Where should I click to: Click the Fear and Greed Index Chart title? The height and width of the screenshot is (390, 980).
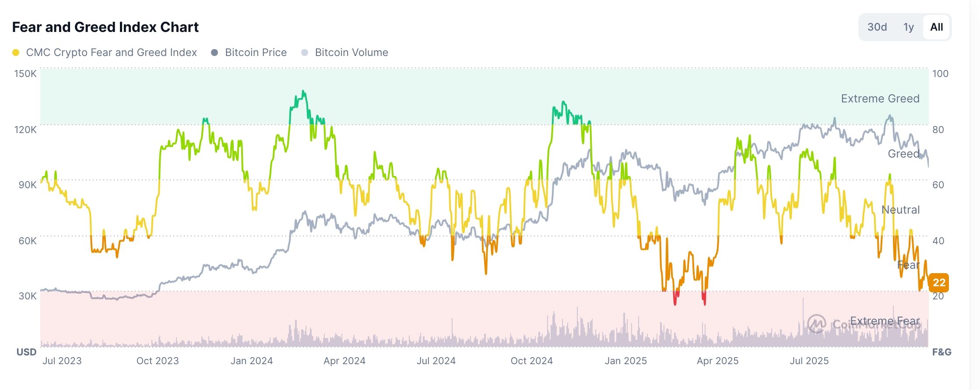(x=106, y=27)
